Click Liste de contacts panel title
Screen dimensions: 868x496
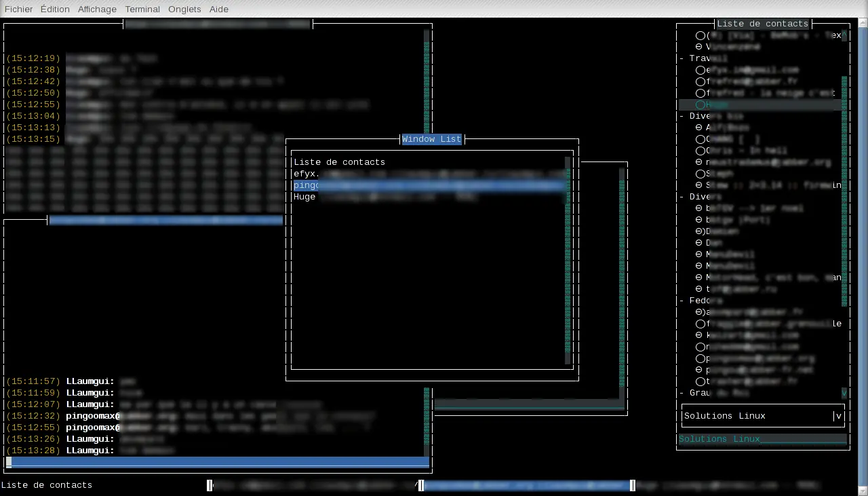763,24
